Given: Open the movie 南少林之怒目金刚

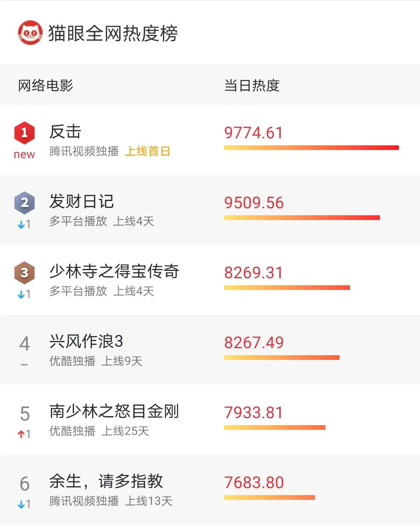Looking at the screenshot, I should [114, 411].
